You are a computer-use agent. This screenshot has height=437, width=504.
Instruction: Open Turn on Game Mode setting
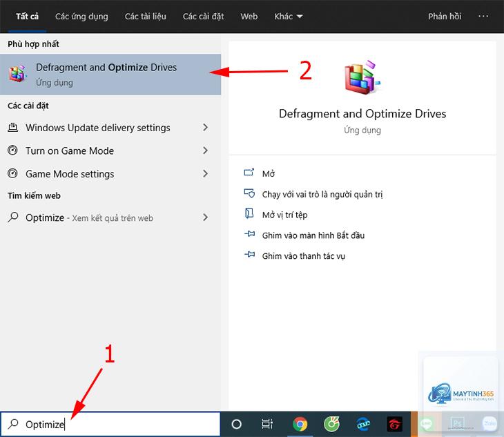(x=110, y=150)
